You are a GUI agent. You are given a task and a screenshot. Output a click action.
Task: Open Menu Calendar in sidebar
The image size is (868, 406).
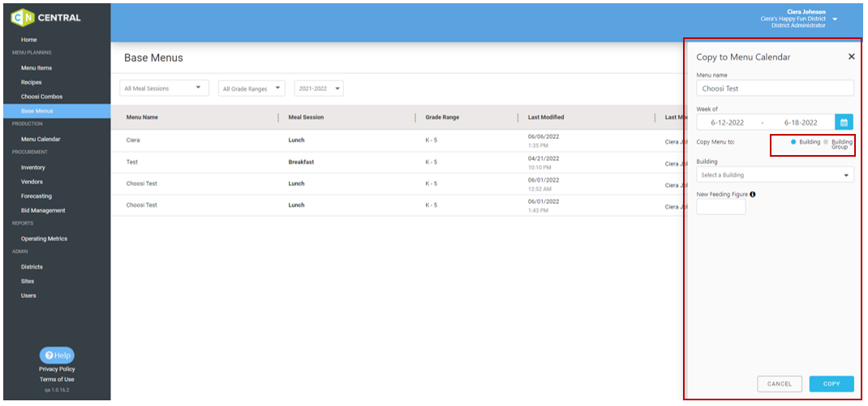[x=41, y=140]
